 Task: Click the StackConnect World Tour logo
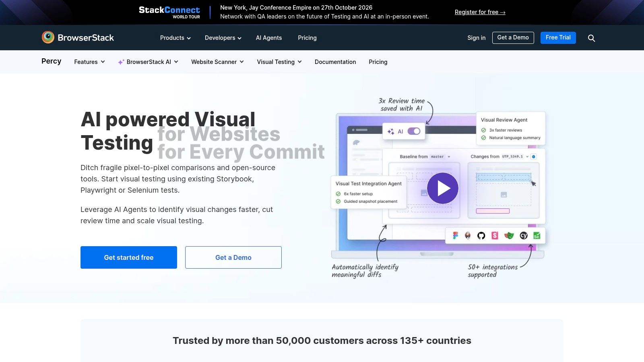(x=169, y=12)
